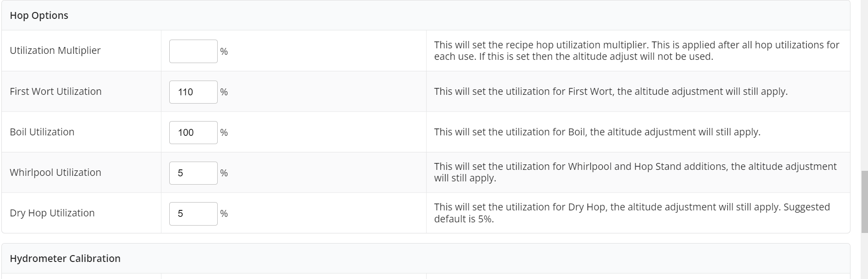
Task: Click the Dry Hop Utilization label
Action: pyautogui.click(x=52, y=213)
